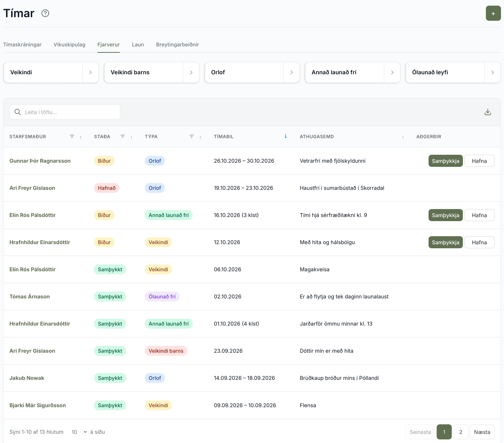Image resolution: width=504 pixels, height=443 pixels.
Task: Toggle the Tímabil descending sort arrow
Action: tap(286, 136)
